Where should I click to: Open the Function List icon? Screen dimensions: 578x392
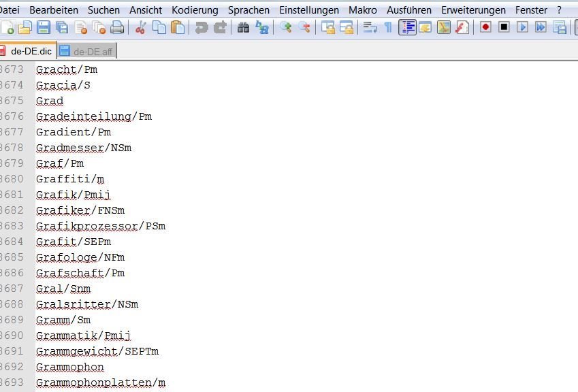(x=462, y=28)
